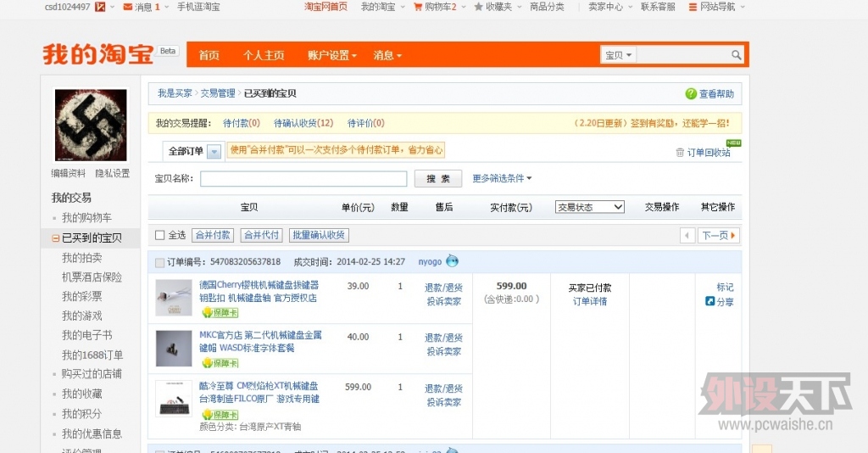The width and height of the screenshot is (868, 453).
Task: Click the search magnifier icon in header
Action: pos(736,55)
